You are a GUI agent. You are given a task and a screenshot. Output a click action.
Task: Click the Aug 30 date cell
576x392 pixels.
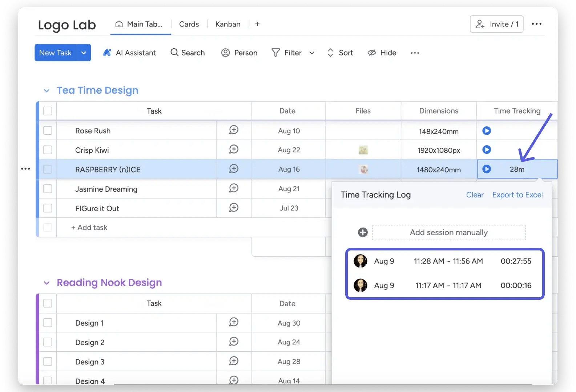point(289,323)
